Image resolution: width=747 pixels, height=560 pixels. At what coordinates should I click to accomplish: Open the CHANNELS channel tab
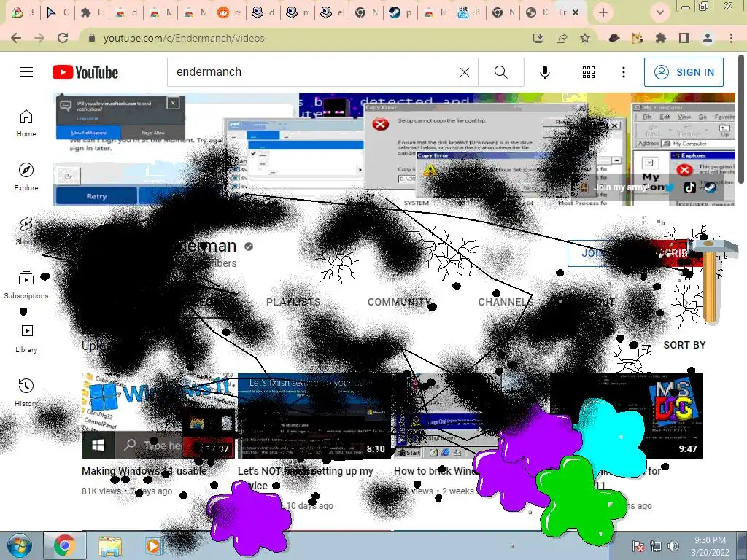coord(505,302)
